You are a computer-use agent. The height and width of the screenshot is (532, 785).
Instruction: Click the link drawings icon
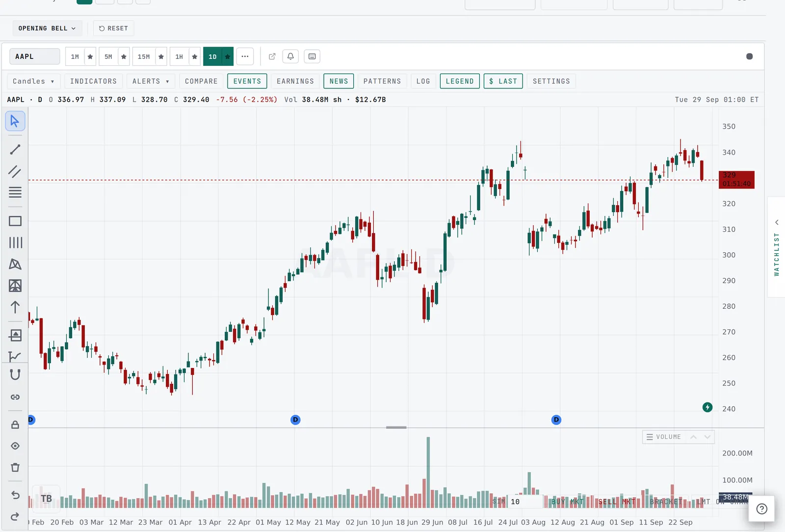tap(15, 397)
